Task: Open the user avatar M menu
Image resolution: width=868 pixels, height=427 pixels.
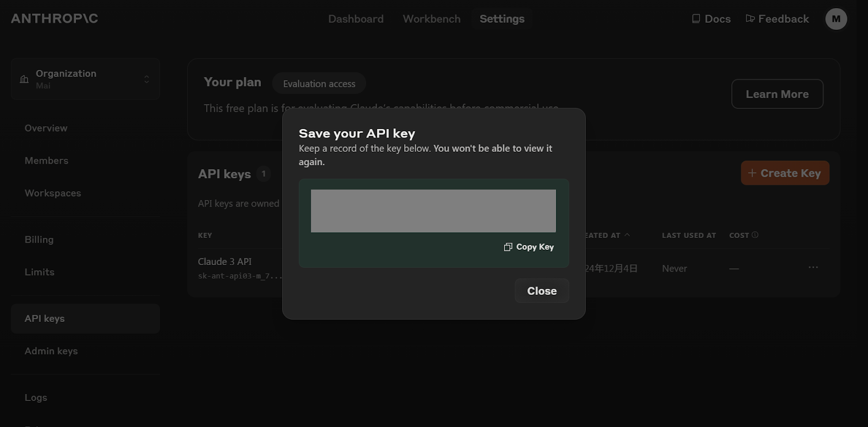Action: (x=835, y=19)
